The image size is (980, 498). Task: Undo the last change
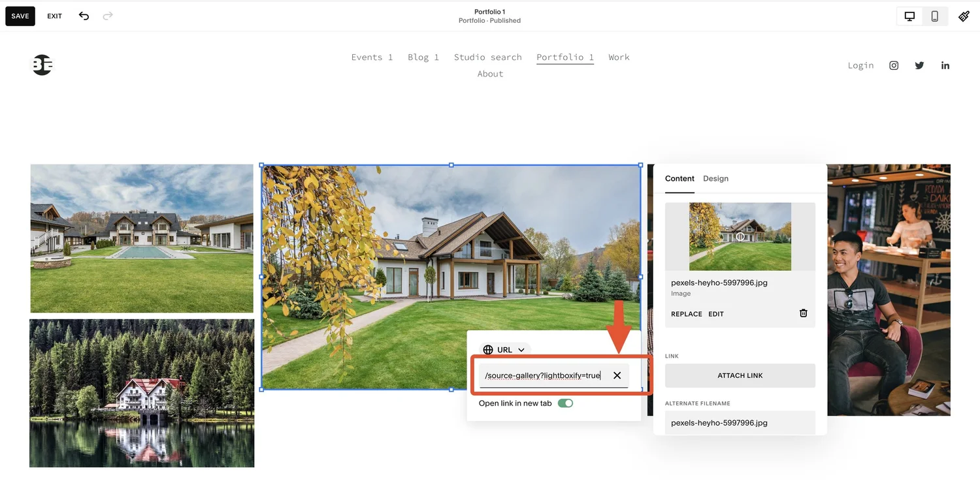point(84,16)
